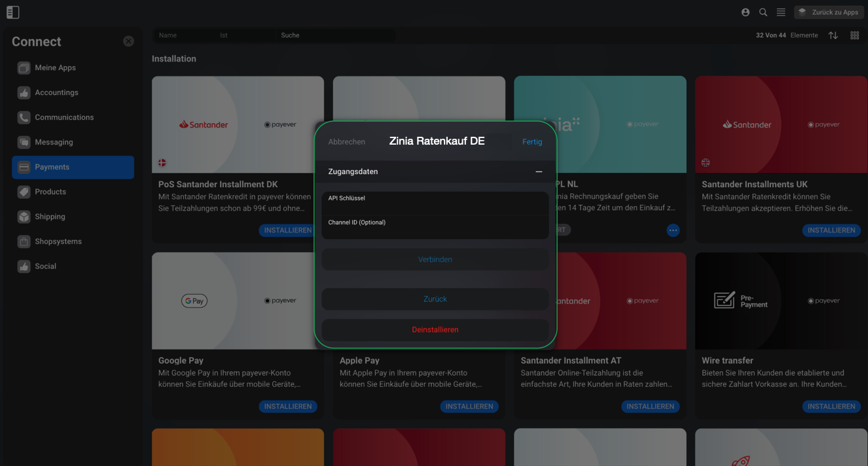Open the Name filter dropdown
Image resolution: width=868 pixels, height=466 pixels.
183,35
